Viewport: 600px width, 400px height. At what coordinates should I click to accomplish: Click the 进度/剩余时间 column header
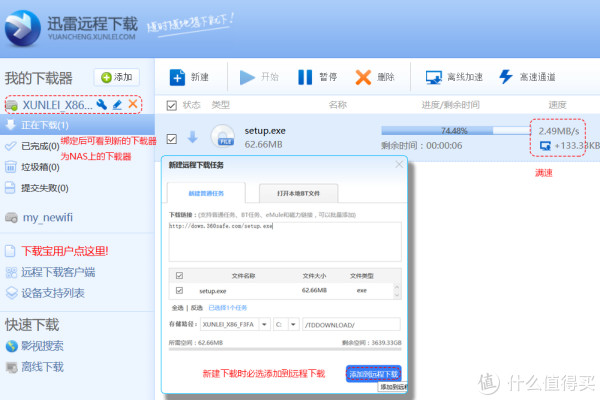[450, 105]
